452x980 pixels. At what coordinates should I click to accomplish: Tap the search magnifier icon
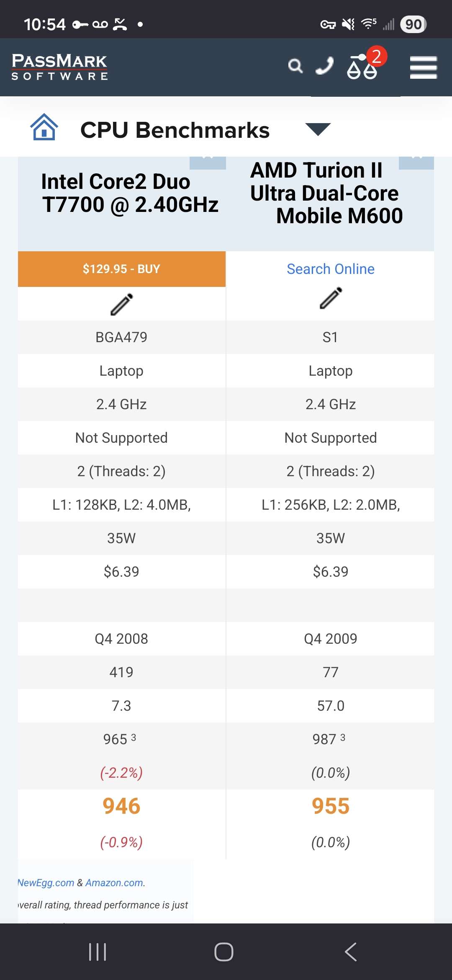click(295, 66)
